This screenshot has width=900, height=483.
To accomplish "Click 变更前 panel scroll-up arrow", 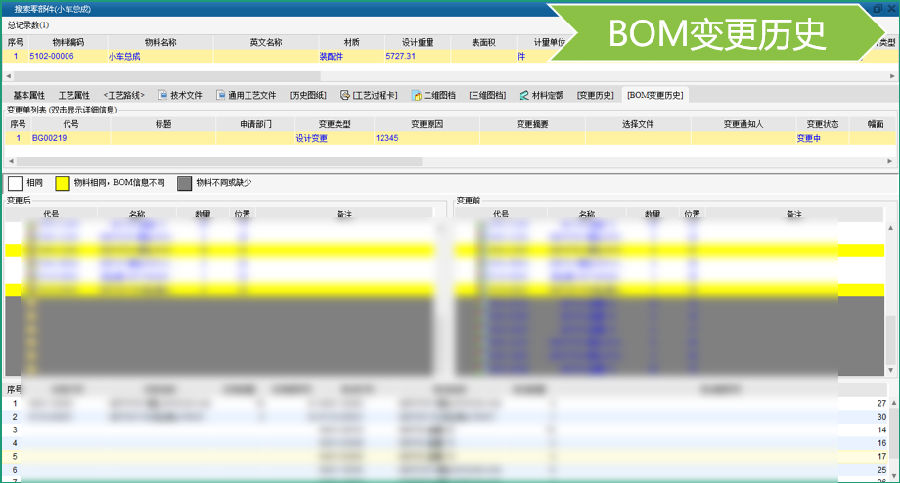I will [x=890, y=228].
